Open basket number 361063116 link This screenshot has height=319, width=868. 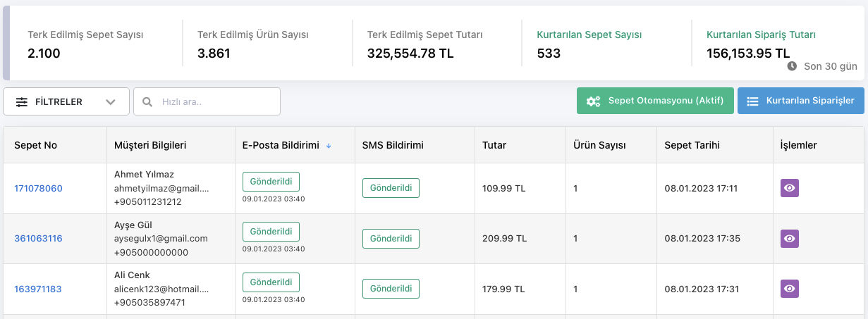point(38,239)
